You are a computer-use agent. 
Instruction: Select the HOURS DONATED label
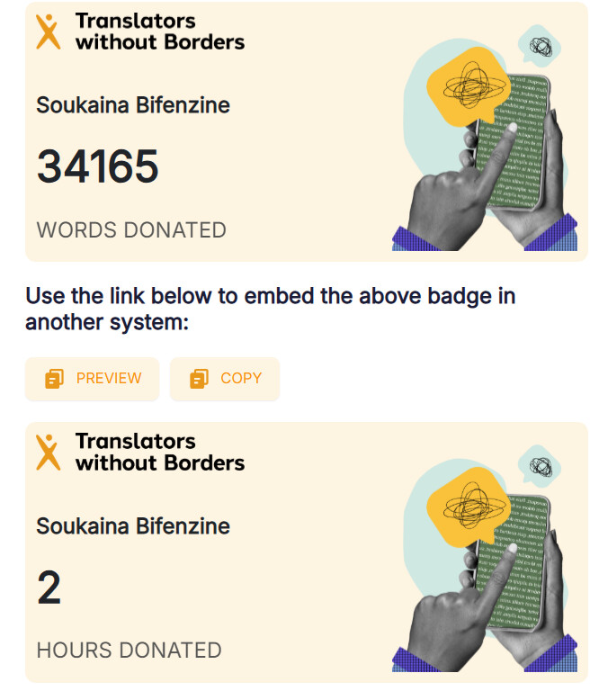coord(129,650)
